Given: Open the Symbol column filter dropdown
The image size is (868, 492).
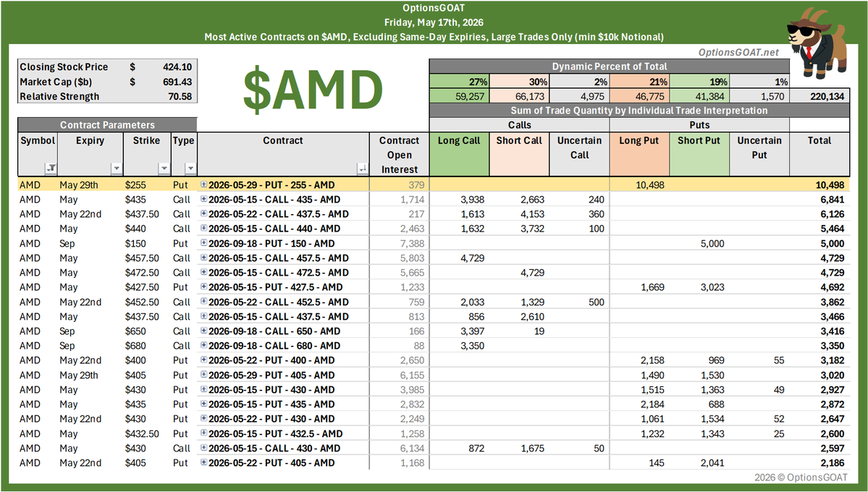Looking at the screenshot, I should (x=51, y=169).
